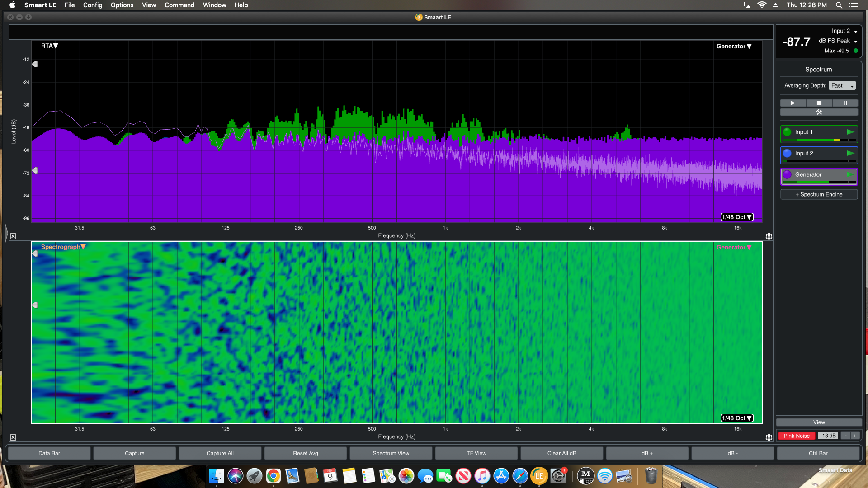Open RTA pane's Generator trace selector
868x488 pixels.
coord(734,46)
